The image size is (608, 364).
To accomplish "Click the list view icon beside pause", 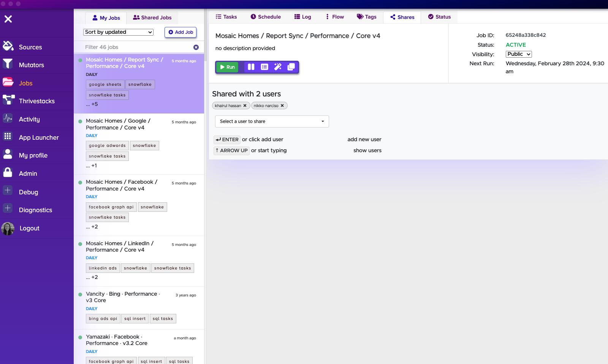I will [264, 67].
